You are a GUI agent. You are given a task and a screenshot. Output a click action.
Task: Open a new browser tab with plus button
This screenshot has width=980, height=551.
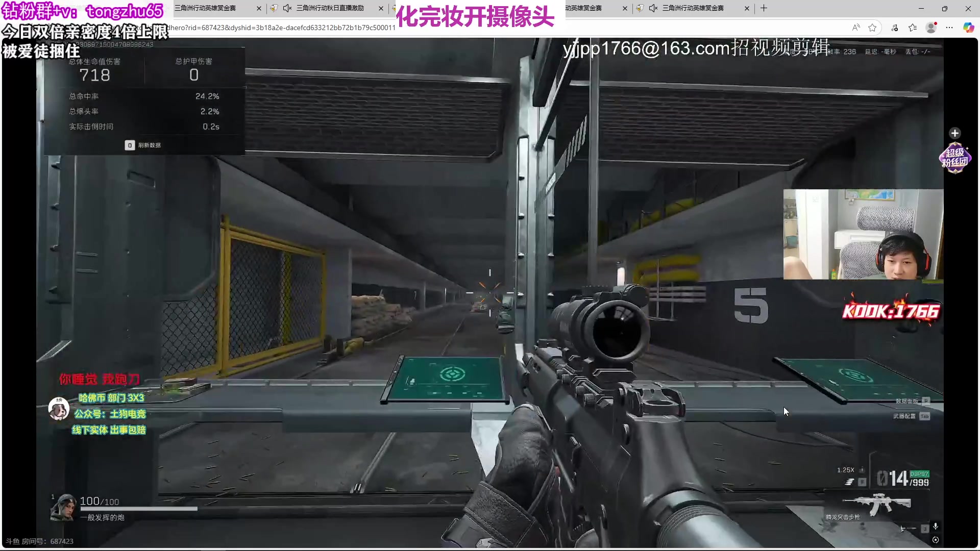coord(764,8)
